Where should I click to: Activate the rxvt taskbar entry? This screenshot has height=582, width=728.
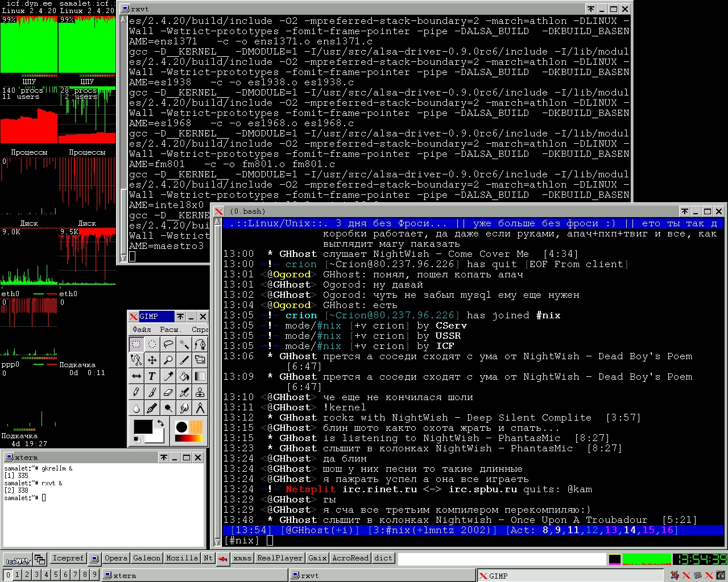382,575
